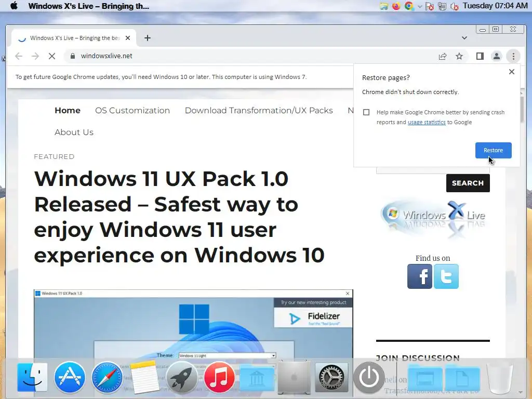This screenshot has height=399, width=532.
Task: Open the Apple menu
Action: [x=14, y=6]
